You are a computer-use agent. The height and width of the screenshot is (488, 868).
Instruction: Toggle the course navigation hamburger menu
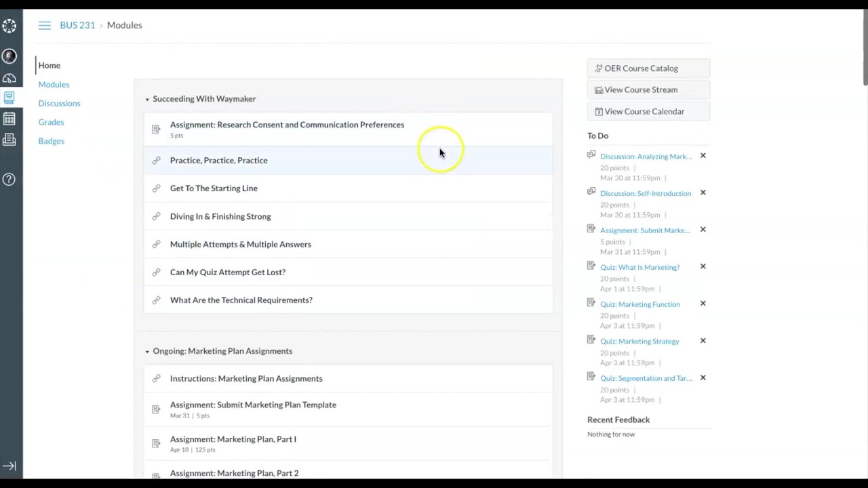[45, 25]
